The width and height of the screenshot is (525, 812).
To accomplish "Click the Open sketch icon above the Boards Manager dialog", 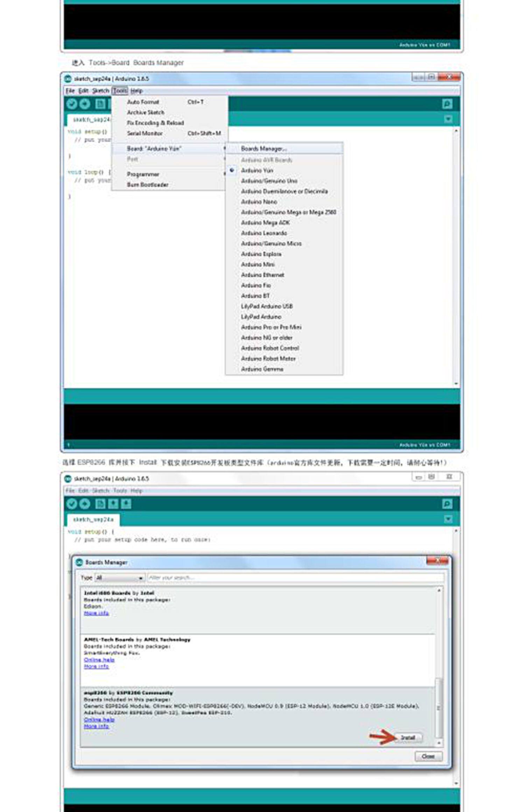I will 113,504.
